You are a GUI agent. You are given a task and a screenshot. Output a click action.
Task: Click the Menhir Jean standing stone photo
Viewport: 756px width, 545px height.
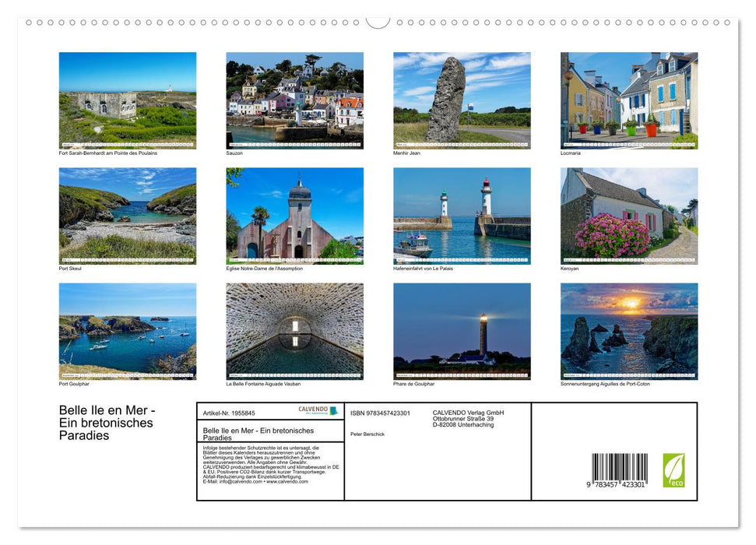pyautogui.click(x=462, y=99)
